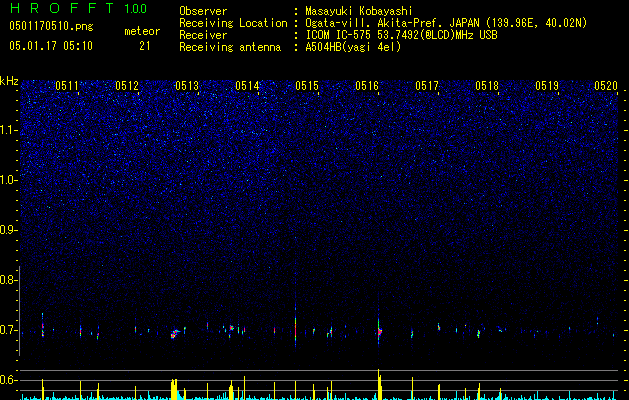This screenshot has height=400, width=629.
Task: Click time marker 0514
Action: coord(247,86)
